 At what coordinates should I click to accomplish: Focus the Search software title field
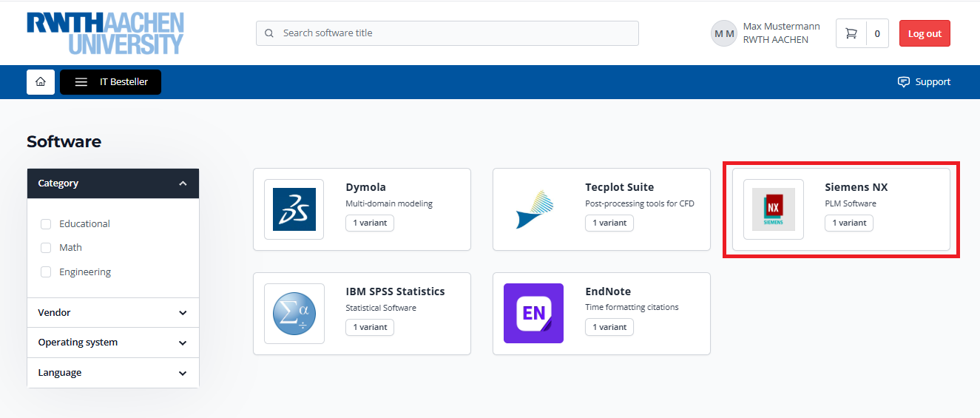(447, 33)
